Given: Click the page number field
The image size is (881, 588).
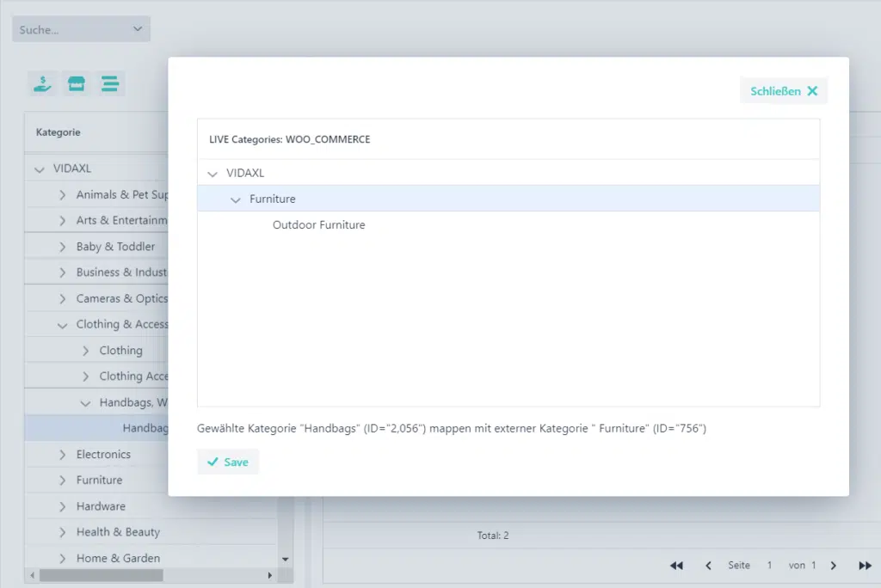Looking at the screenshot, I should point(769,566).
